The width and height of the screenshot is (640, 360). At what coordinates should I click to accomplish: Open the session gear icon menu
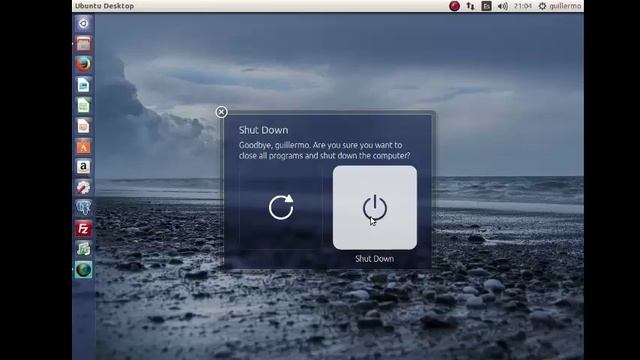(x=542, y=6)
